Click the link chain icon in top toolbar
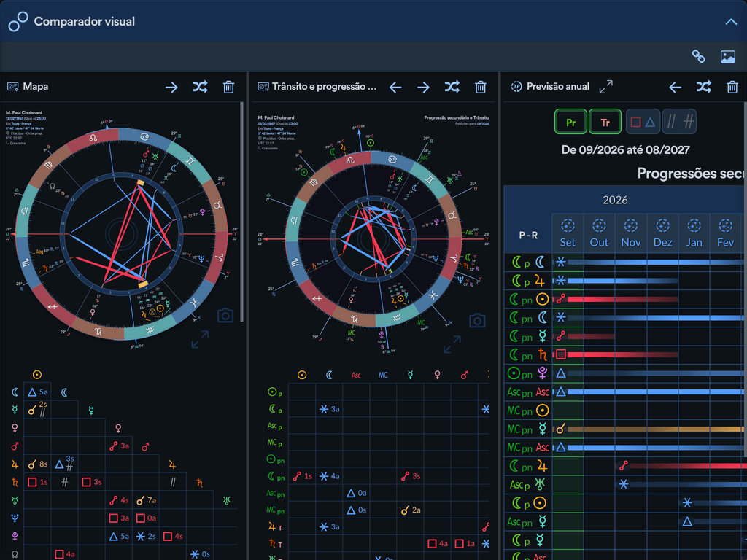747x560 pixels. [698, 56]
